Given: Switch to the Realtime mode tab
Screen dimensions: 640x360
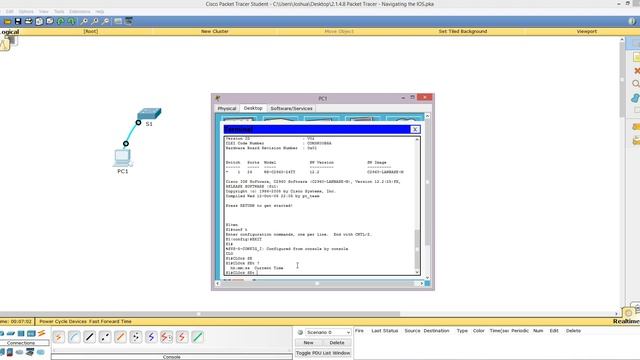Looking at the screenshot, I should pyautogui.click(x=627, y=322).
